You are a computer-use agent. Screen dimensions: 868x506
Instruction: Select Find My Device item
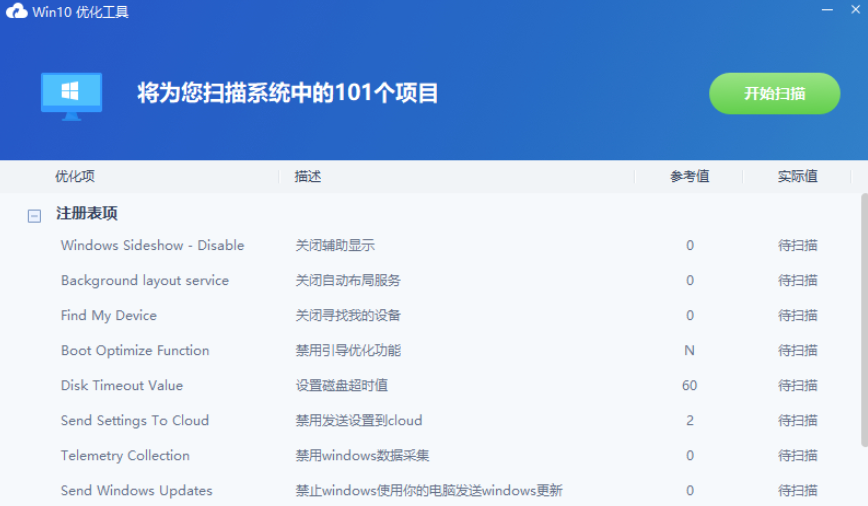(x=108, y=316)
